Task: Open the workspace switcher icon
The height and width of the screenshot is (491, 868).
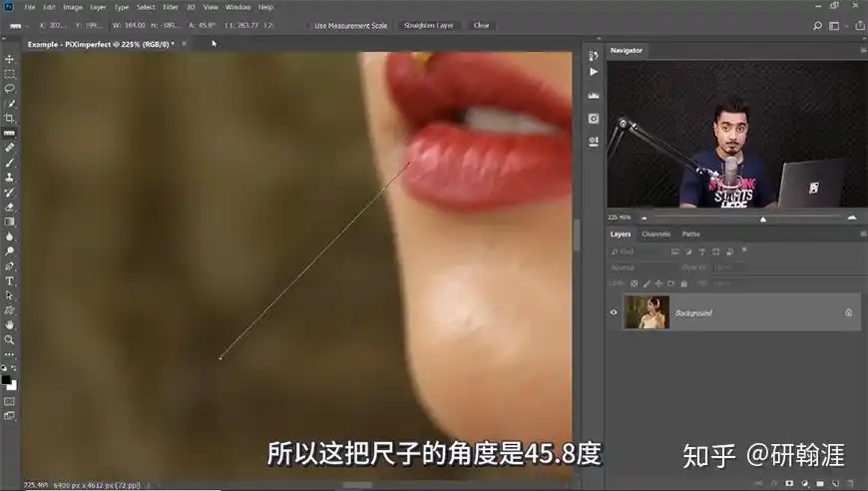Action: 834,26
